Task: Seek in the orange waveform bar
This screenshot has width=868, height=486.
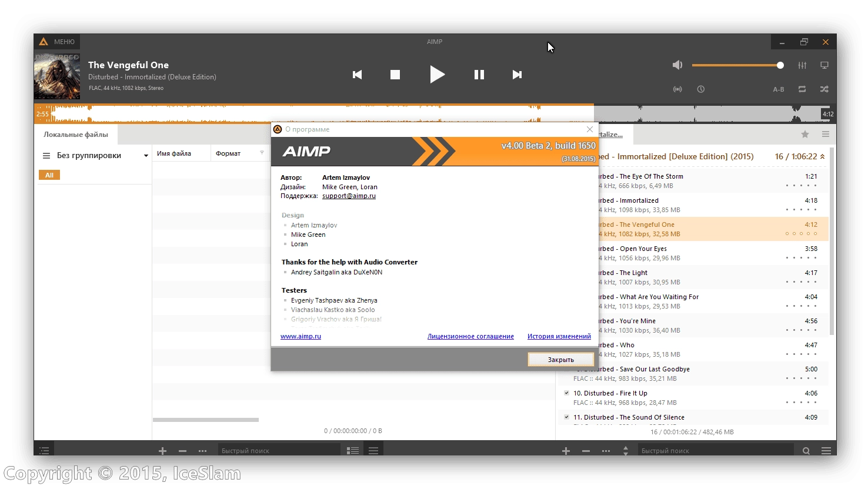Action: pos(314,113)
